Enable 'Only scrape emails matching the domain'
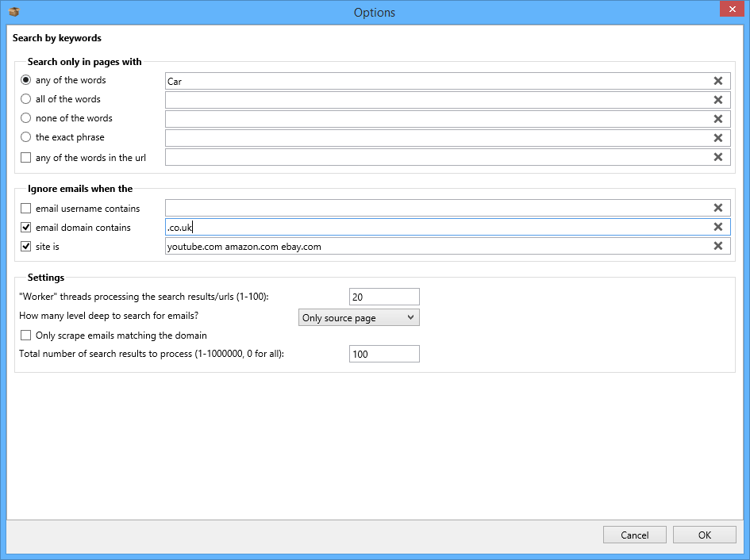750x560 pixels. coord(26,336)
